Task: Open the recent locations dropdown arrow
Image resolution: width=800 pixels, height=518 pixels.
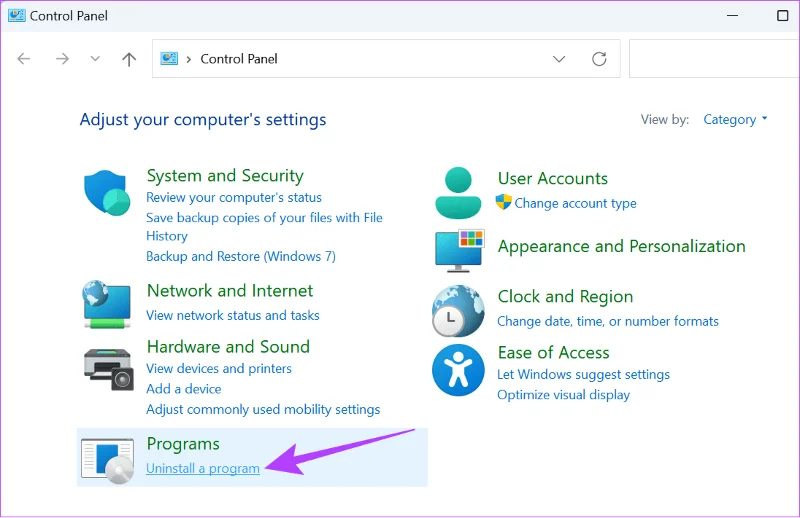Action: (95, 59)
